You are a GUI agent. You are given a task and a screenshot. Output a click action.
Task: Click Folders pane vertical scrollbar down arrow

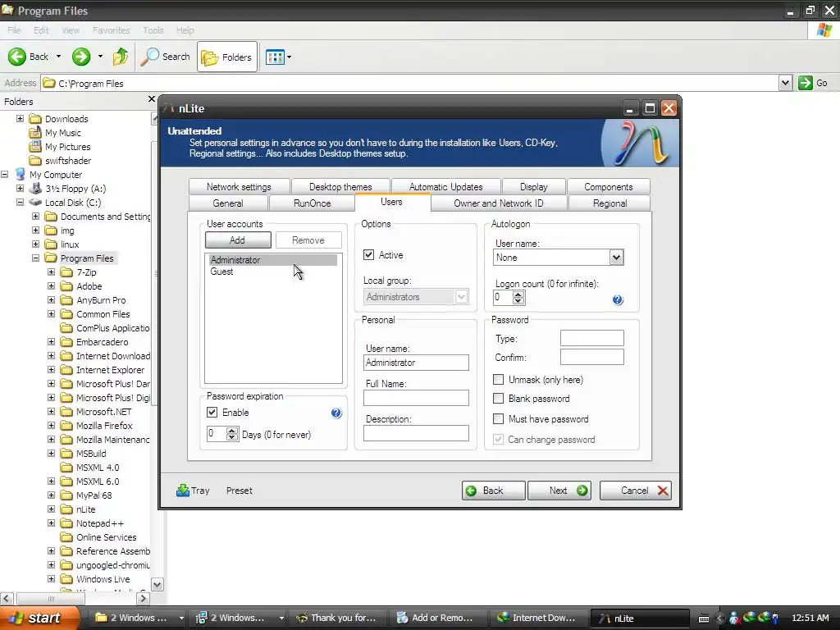(157, 584)
